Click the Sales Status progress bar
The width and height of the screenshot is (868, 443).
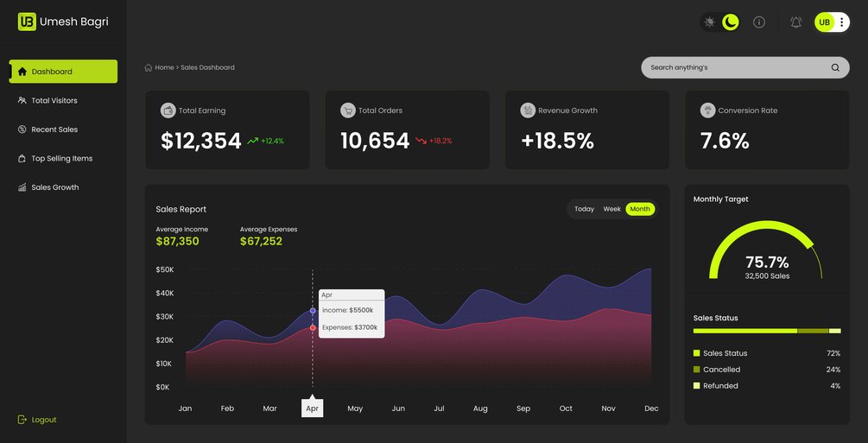767,331
